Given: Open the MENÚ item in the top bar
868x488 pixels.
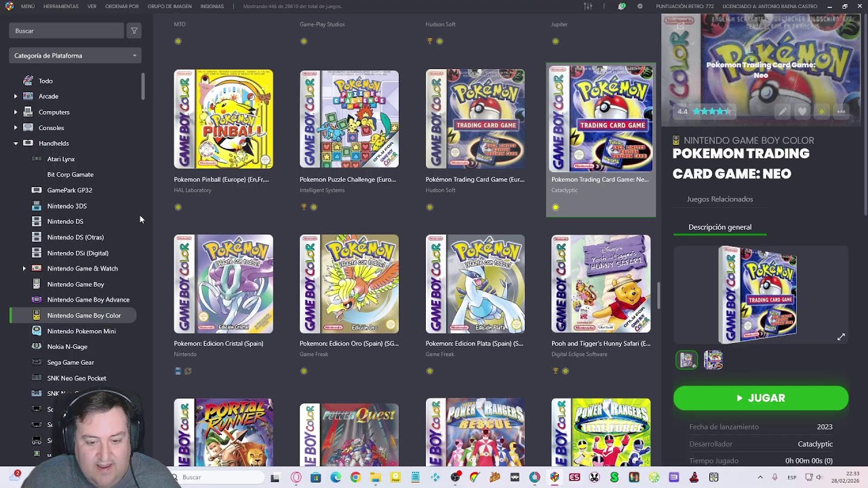Looking at the screenshot, I should (28, 6).
